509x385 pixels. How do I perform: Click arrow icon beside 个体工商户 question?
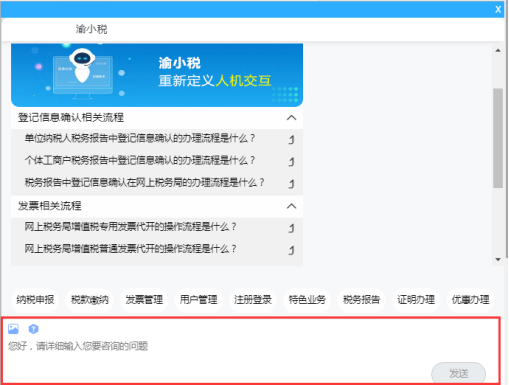point(291,161)
